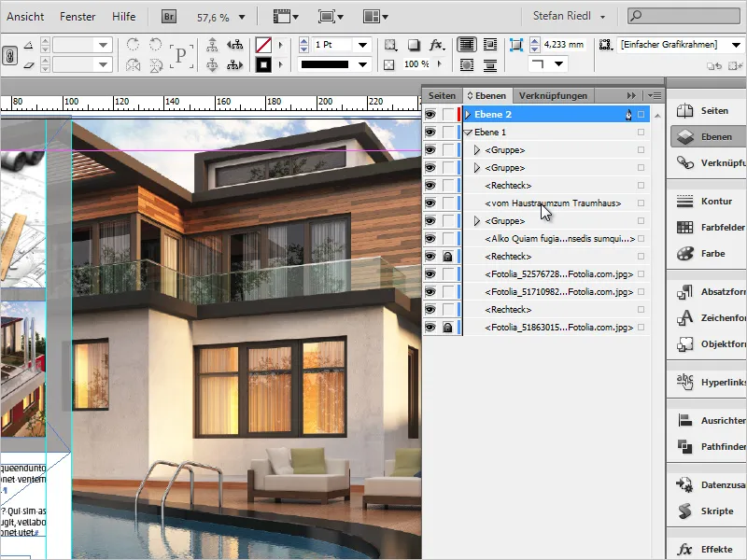Open the stroke style dropdown
Image resolution: width=747 pixels, height=560 pixels.
(363, 64)
